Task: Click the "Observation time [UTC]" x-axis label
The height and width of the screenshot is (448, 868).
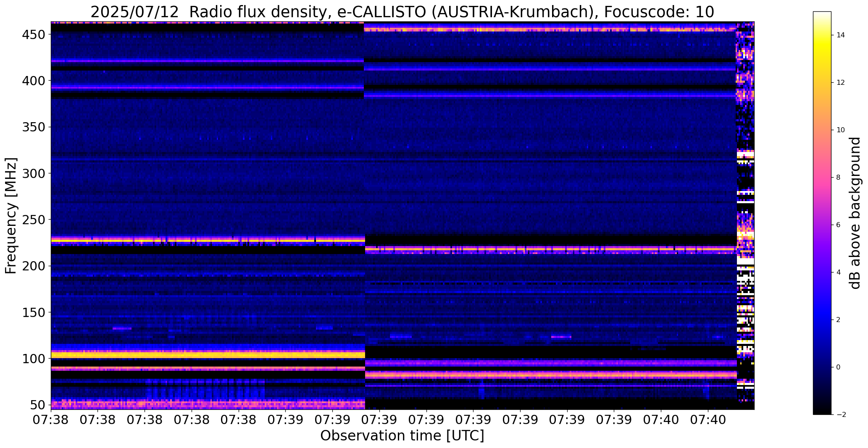Action: [402, 435]
